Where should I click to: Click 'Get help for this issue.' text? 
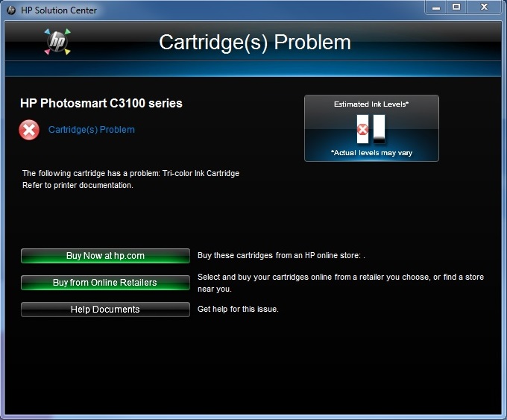(x=238, y=309)
